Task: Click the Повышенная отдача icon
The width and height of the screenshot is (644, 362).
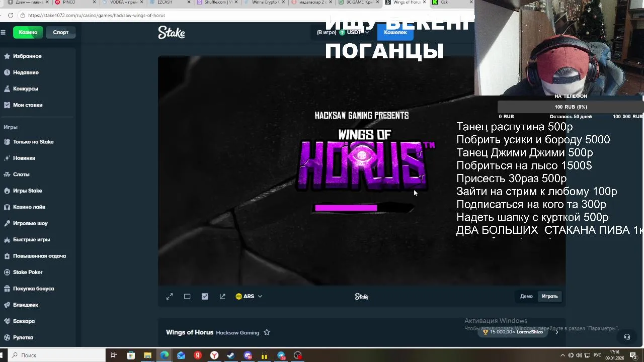Action: click(7, 256)
